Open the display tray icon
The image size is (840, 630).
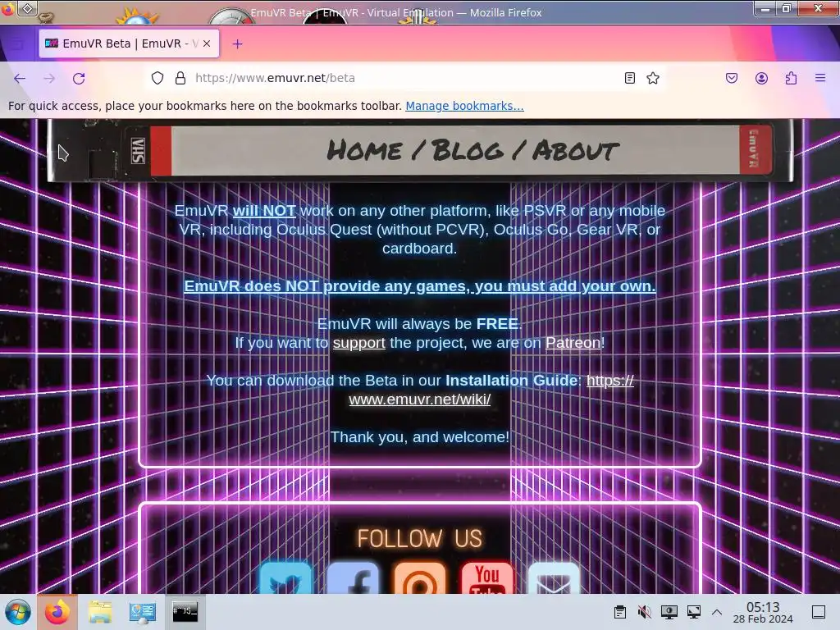(669, 612)
